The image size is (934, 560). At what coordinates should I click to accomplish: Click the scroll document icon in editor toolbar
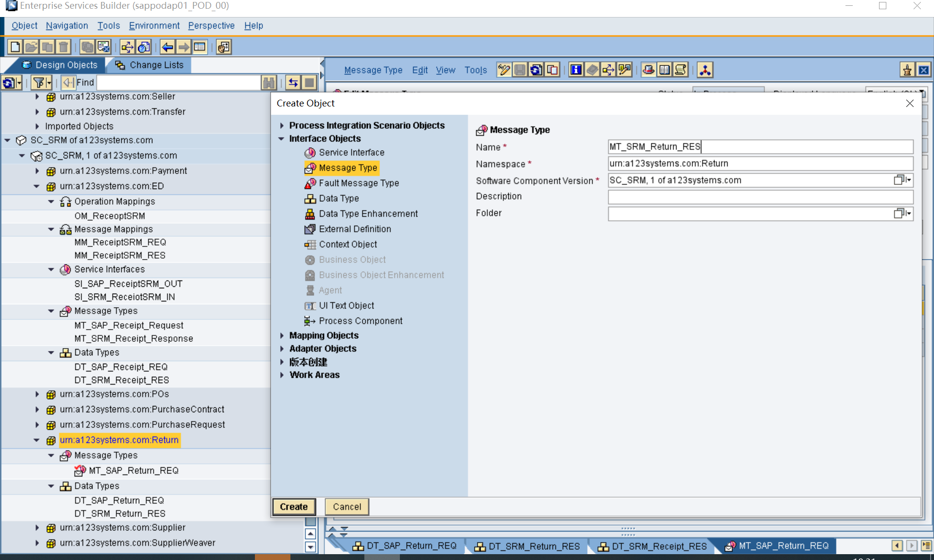pyautogui.click(x=681, y=70)
